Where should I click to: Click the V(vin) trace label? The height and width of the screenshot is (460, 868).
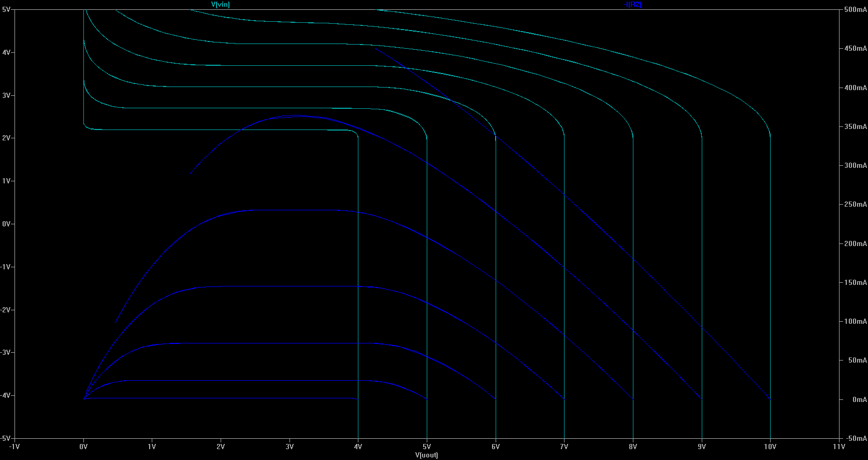(x=220, y=4)
